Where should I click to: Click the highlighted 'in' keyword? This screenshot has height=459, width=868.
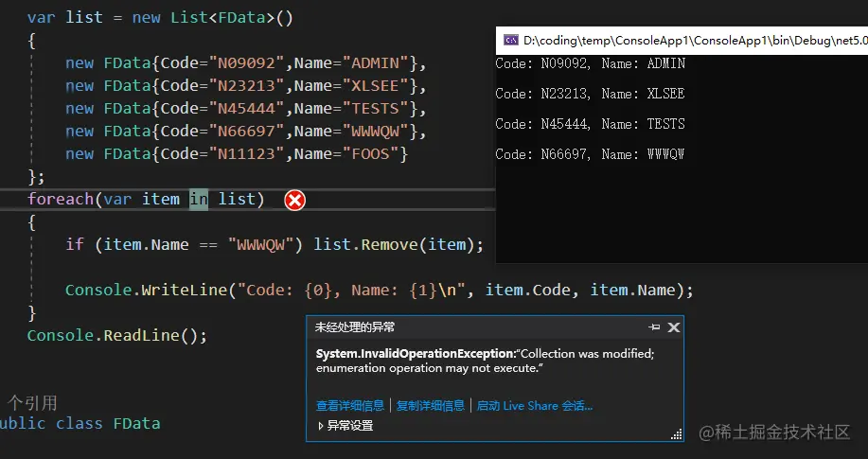[x=199, y=200]
